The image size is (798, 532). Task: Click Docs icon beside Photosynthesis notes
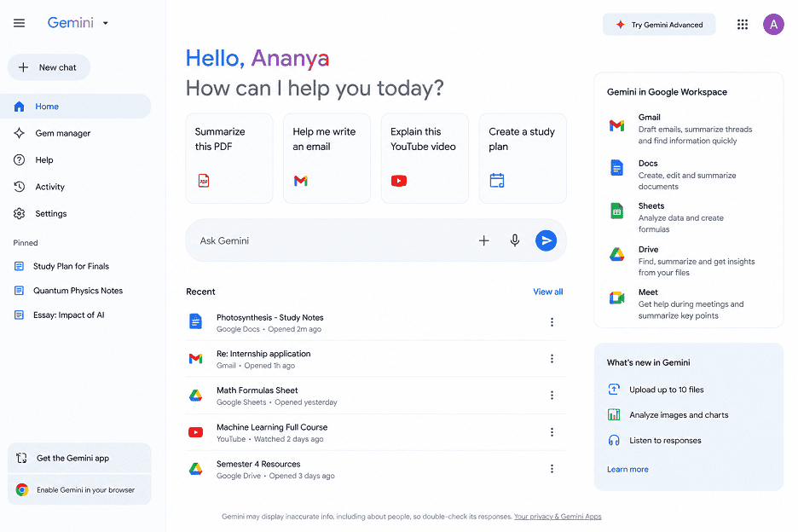pos(195,321)
